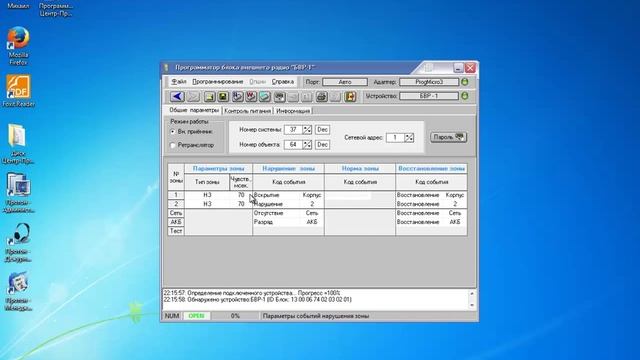The width and height of the screenshot is (640, 360).
Task: Click the OPEN indicator in status bar
Action: (x=196, y=316)
